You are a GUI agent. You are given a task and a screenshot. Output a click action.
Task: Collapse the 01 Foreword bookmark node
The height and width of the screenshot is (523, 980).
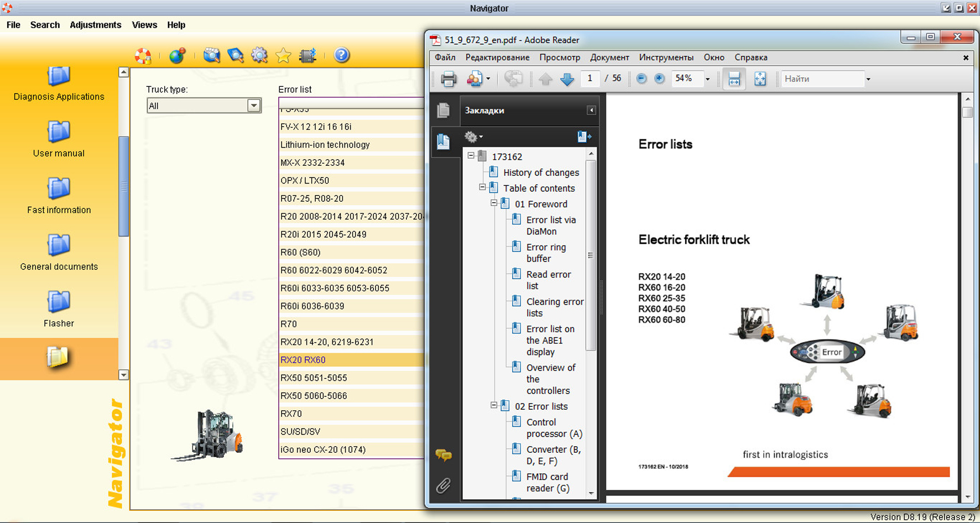494,203
